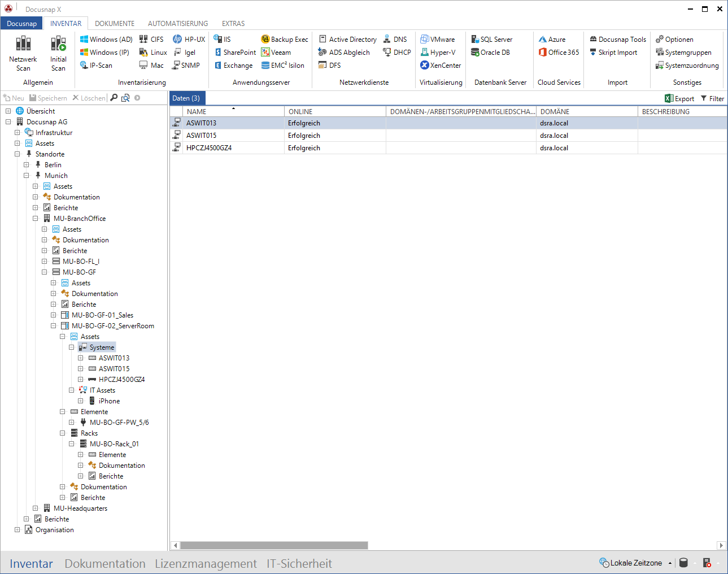Open the EMC² Isilon scan
Viewport: 728px width, 574px height.
tap(282, 66)
